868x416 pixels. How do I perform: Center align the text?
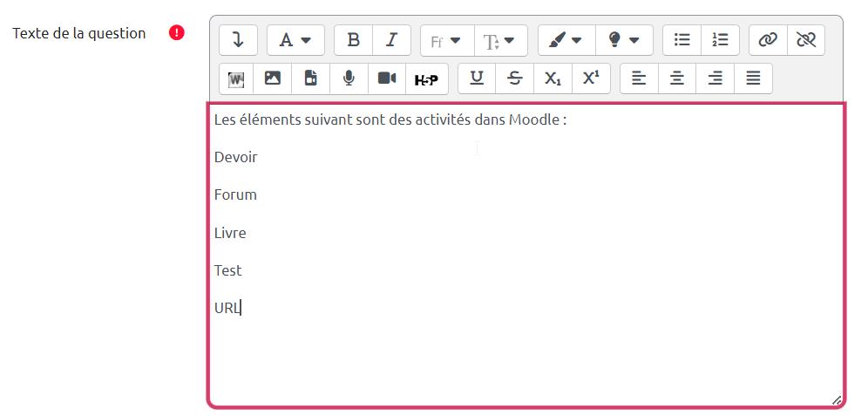point(677,78)
